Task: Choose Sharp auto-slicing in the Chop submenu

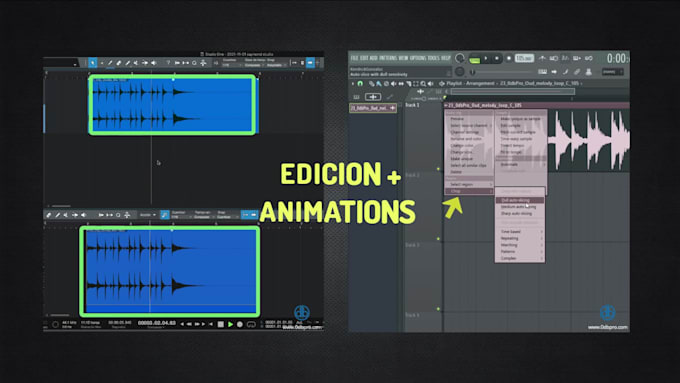Action: coord(520,213)
